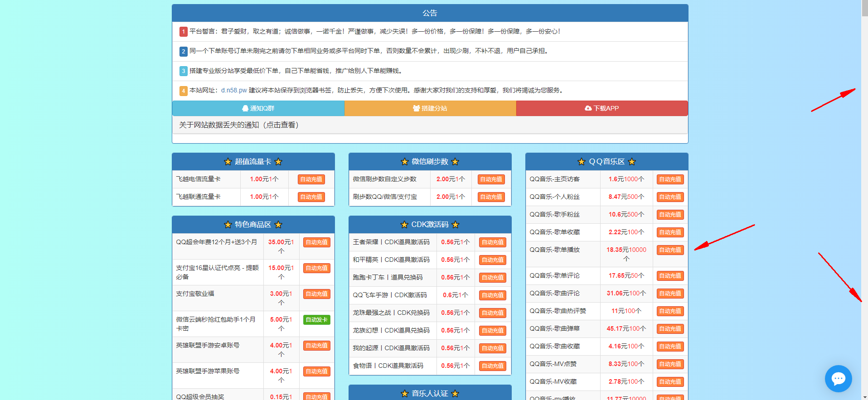Click the cloud download icon in 下载APP
Viewport: 868px width, 400px height.
[588, 108]
